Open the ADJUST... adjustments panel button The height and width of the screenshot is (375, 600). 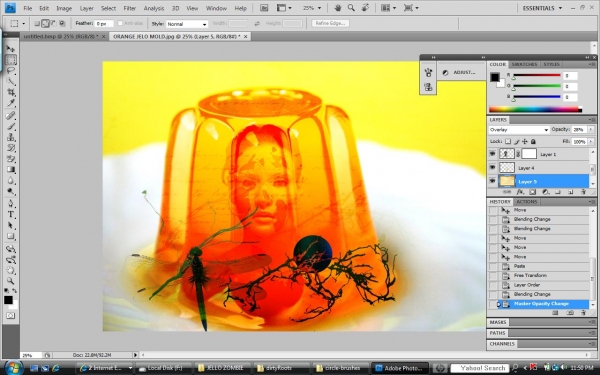pyautogui.click(x=460, y=72)
